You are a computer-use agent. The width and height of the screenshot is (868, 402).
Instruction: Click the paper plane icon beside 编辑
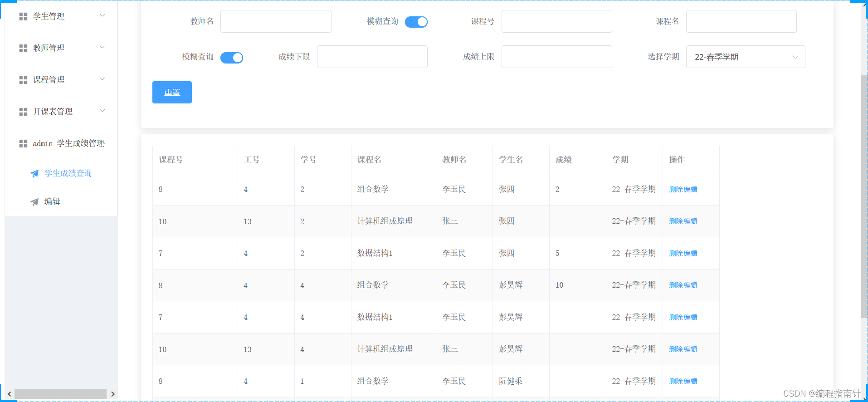[x=34, y=202]
